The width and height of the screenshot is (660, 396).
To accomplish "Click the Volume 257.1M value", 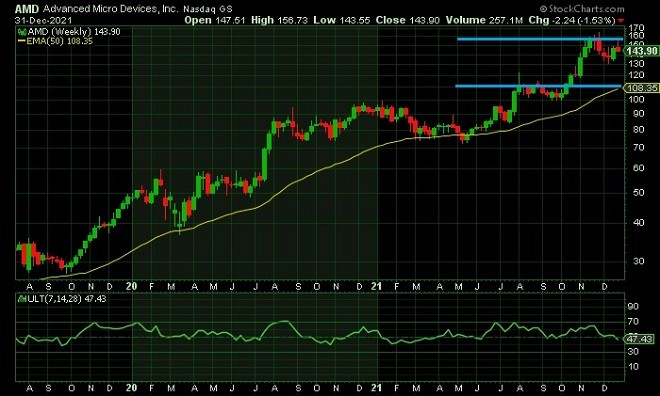I will point(484,20).
